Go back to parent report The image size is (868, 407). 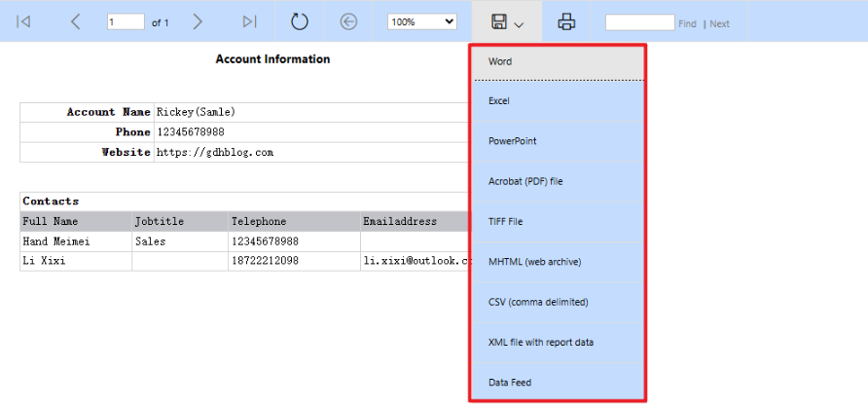point(348,21)
